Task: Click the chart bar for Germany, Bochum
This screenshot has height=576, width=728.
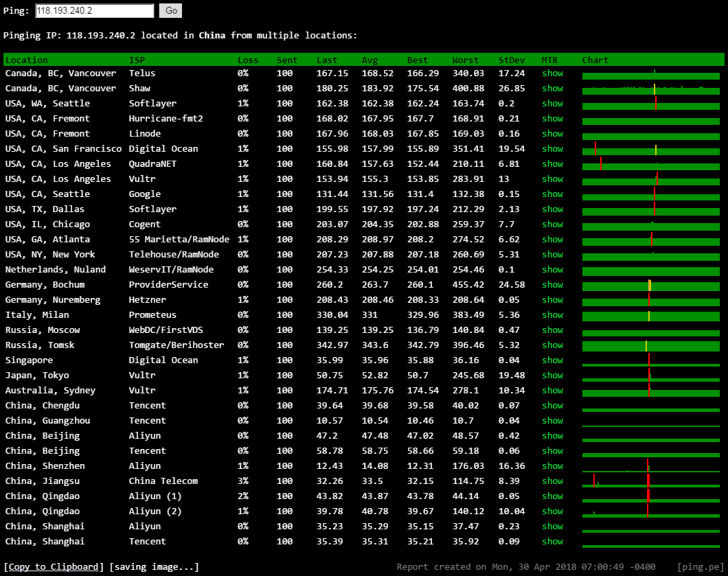Action: [650, 286]
